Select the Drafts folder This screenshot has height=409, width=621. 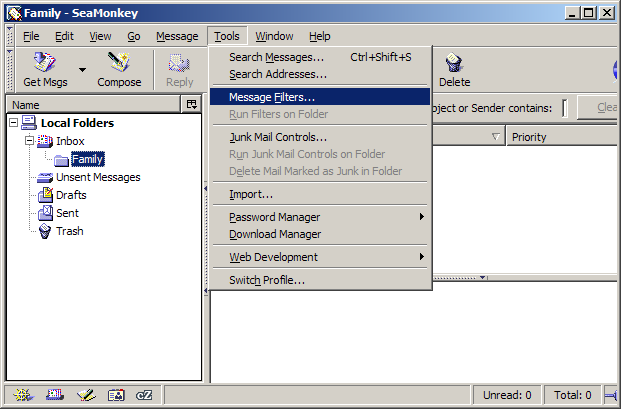[x=70, y=195]
